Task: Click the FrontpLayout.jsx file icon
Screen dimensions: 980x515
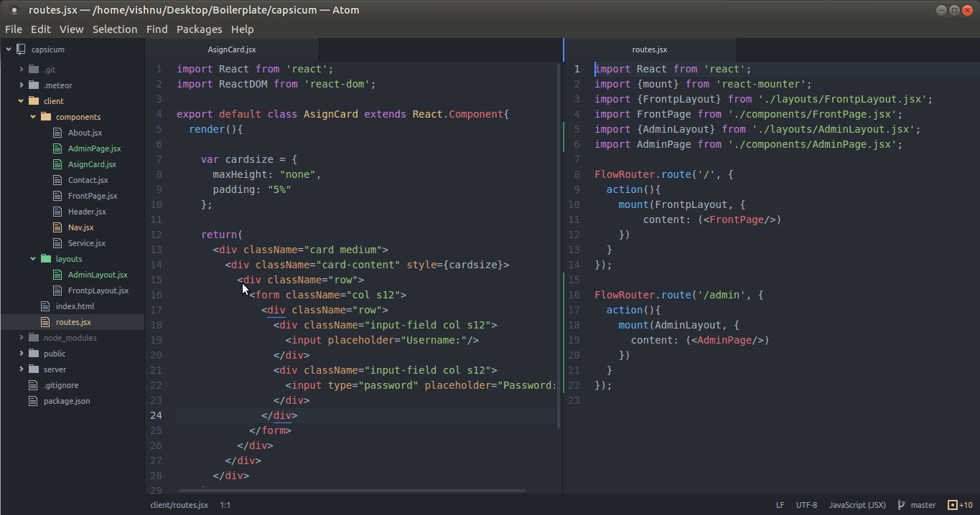Action: click(58, 290)
